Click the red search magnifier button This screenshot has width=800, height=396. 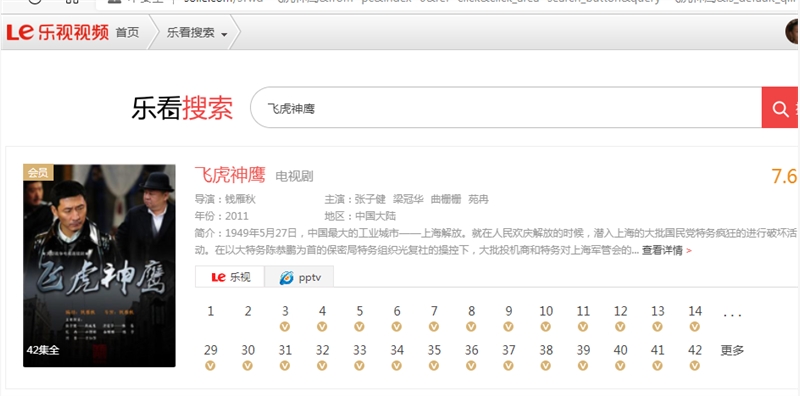click(781, 108)
